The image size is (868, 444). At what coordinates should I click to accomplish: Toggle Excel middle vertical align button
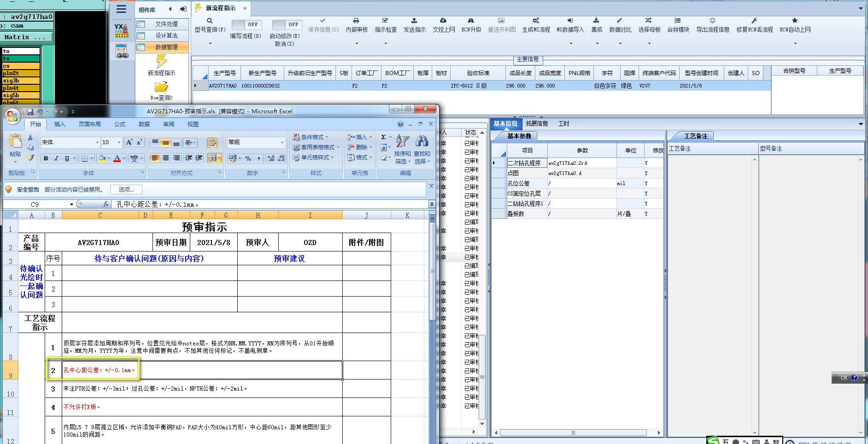click(166, 143)
